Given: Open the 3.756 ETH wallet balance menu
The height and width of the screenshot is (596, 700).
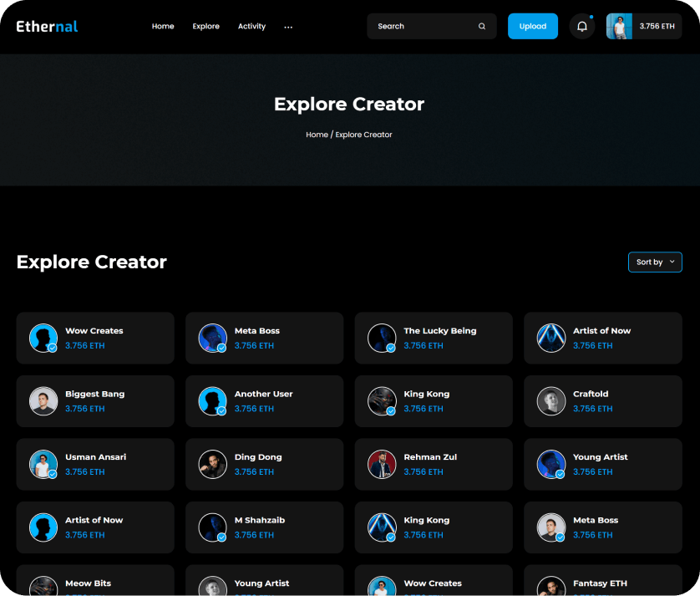Looking at the screenshot, I should [x=657, y=27].
